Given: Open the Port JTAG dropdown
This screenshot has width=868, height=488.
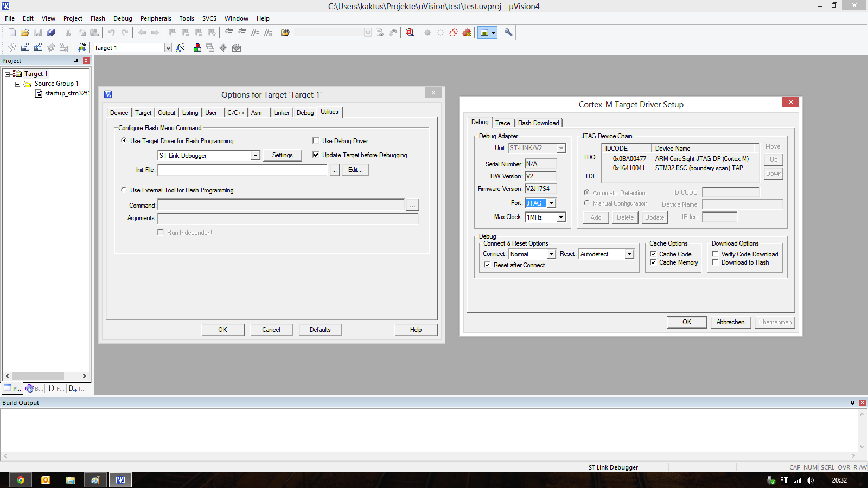Looking at the screenshot, I should tap(551, 203).
